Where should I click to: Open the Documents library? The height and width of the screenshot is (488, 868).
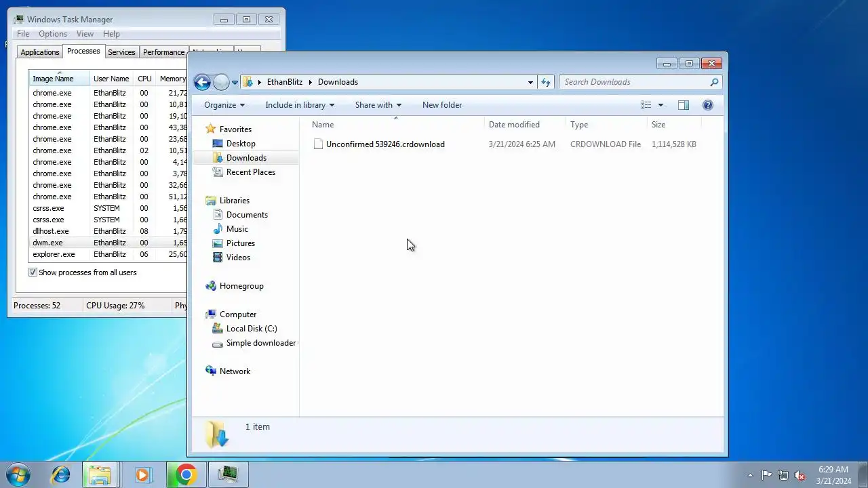point(247,215)
